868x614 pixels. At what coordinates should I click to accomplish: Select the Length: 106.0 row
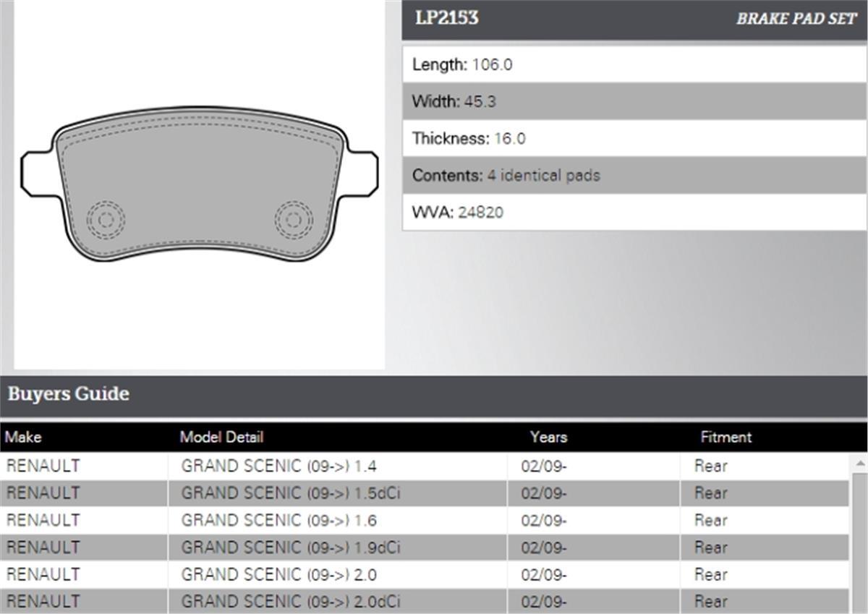(634, 64)
